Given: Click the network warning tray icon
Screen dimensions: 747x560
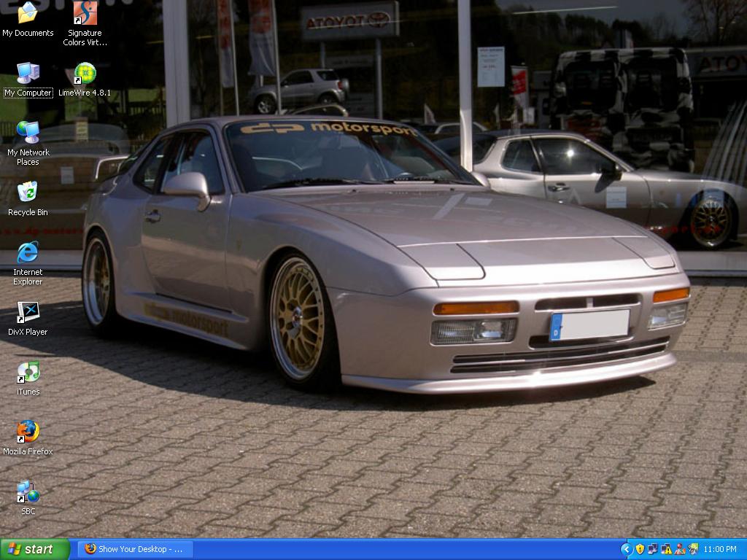Looking at the screenshot, I should (666, 549).
